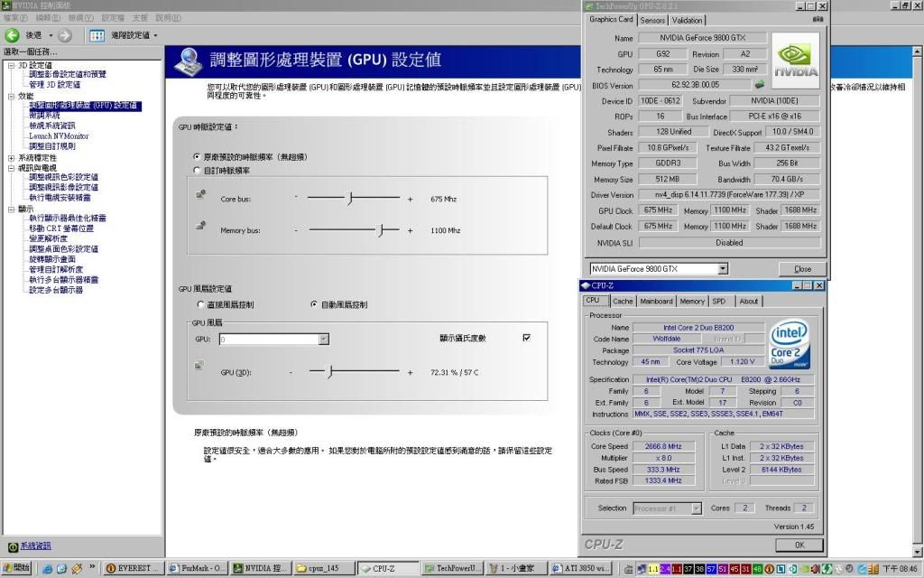Click the advanced settings view icon in toolbar

tap(96, 35)
